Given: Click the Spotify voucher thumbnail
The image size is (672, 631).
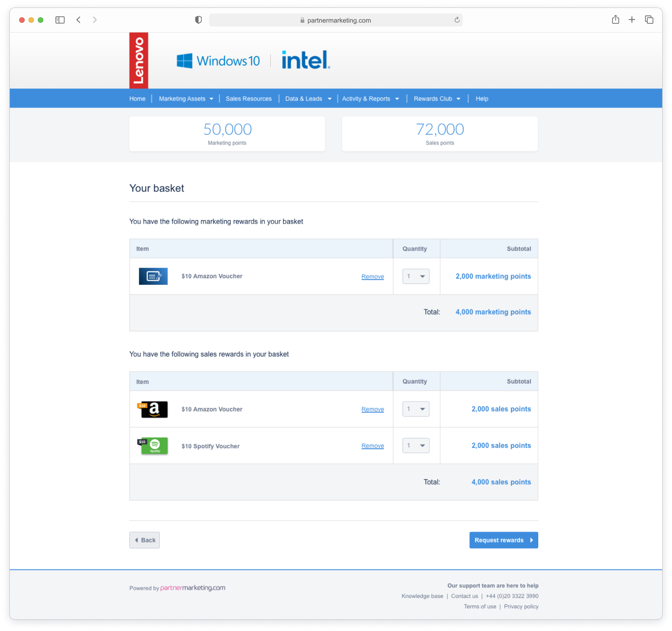Looking at the screenshot, I should (153, 446).
